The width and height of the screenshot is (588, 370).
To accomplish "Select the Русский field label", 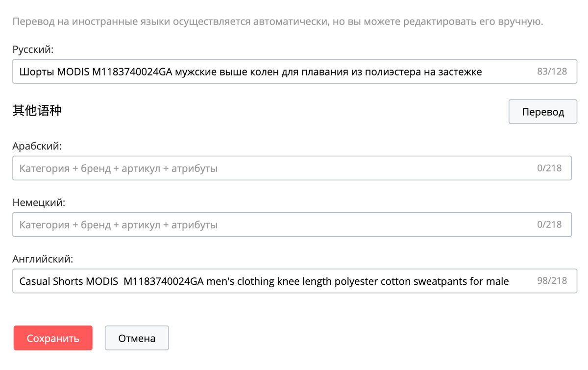I will 33,49.
